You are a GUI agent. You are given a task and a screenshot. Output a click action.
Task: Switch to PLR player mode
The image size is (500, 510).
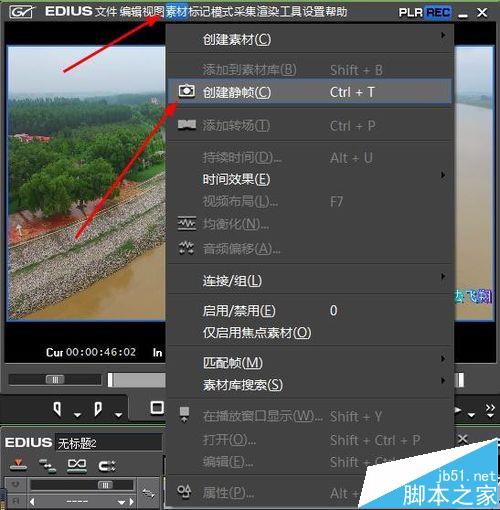tap(410, 13)
